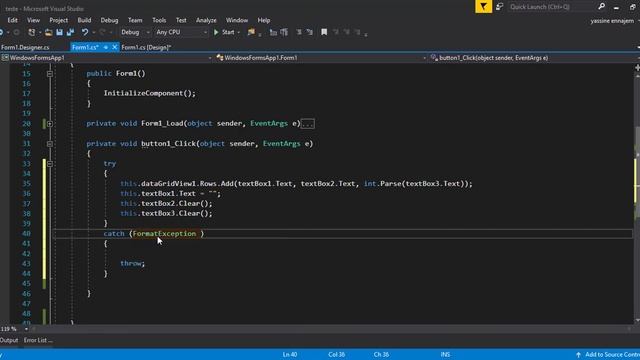Click the previous bookmark toolbar icon
This screenshot has height=360, width=640.
[336, 32]
